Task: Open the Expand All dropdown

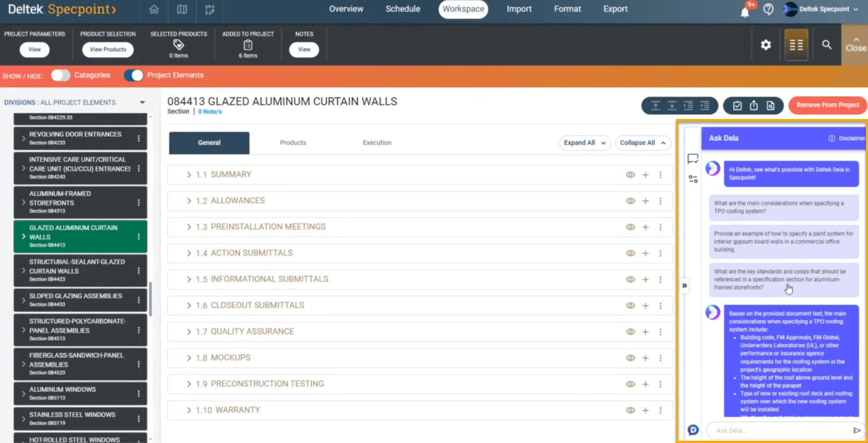Action: [x=584, y=143]
